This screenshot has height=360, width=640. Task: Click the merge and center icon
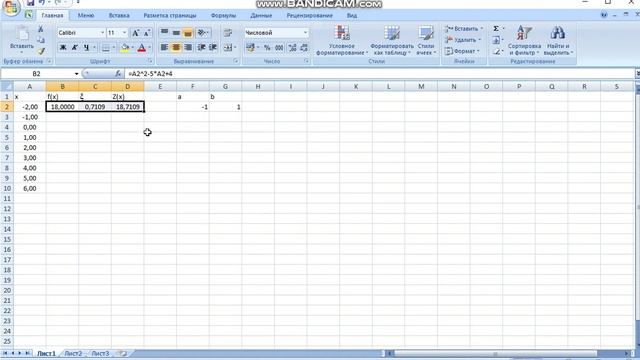point(228,48)
